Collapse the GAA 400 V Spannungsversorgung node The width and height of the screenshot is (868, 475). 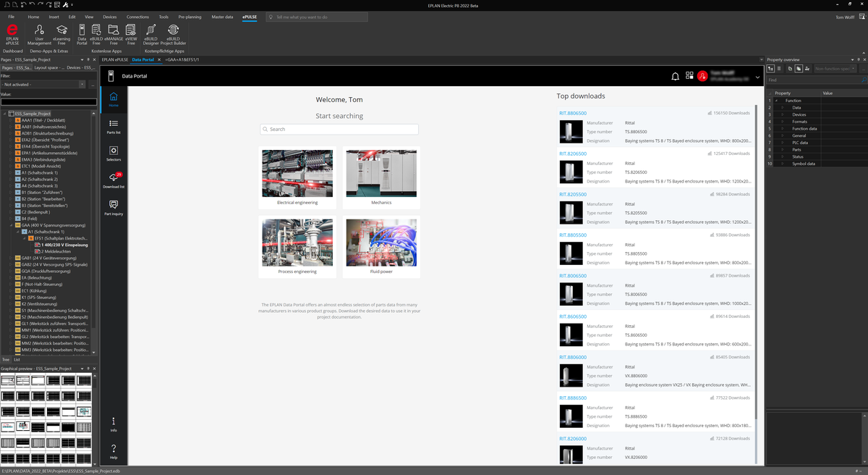pyautogui.click(x=12, y=225)
